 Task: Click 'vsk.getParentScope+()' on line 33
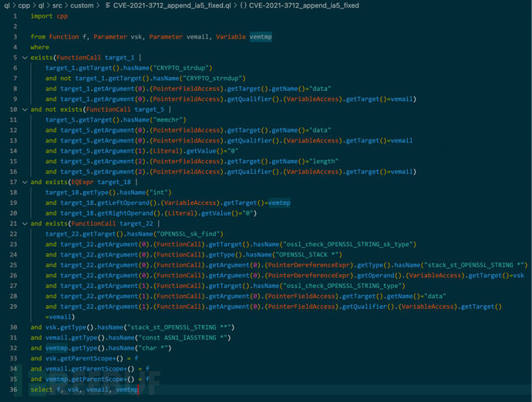(x=84, y=358)
